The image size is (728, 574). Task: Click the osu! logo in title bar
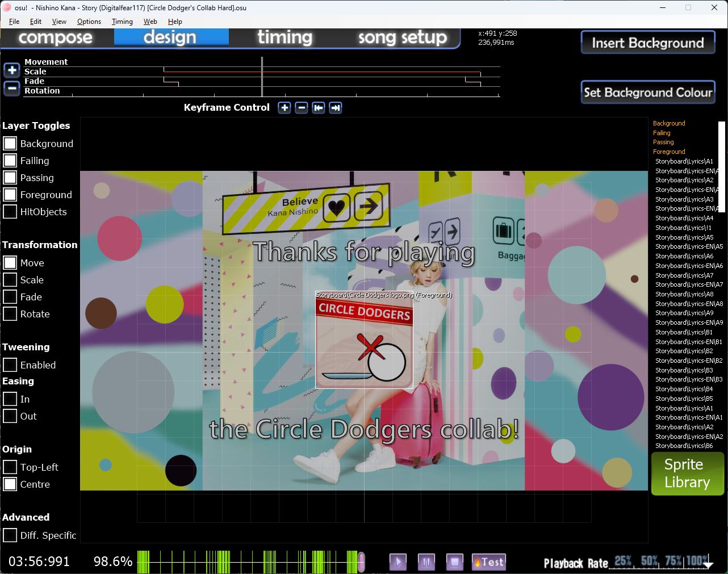click(x=7, y=7)
